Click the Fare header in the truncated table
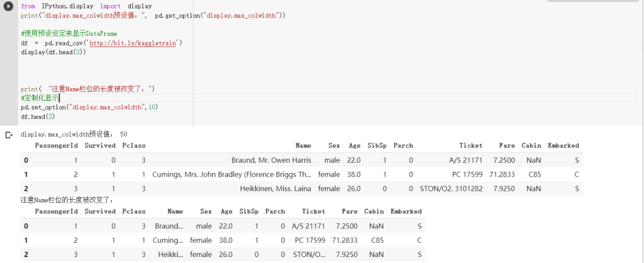644x263 pixels. click(349, 212)
